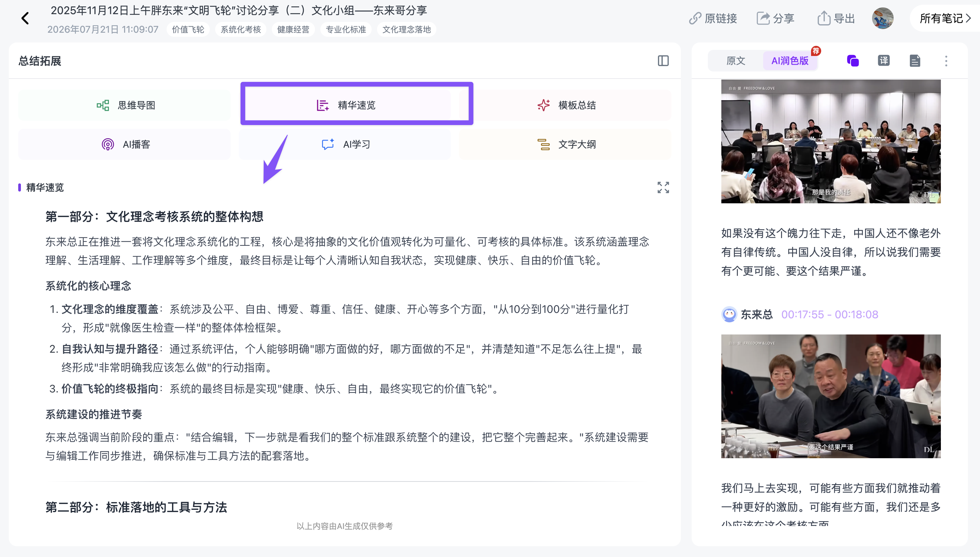The height and width of the screenshot is (557, 980).
Task: Click the 思维导图 mind map icon
Action: pos(103,105)
